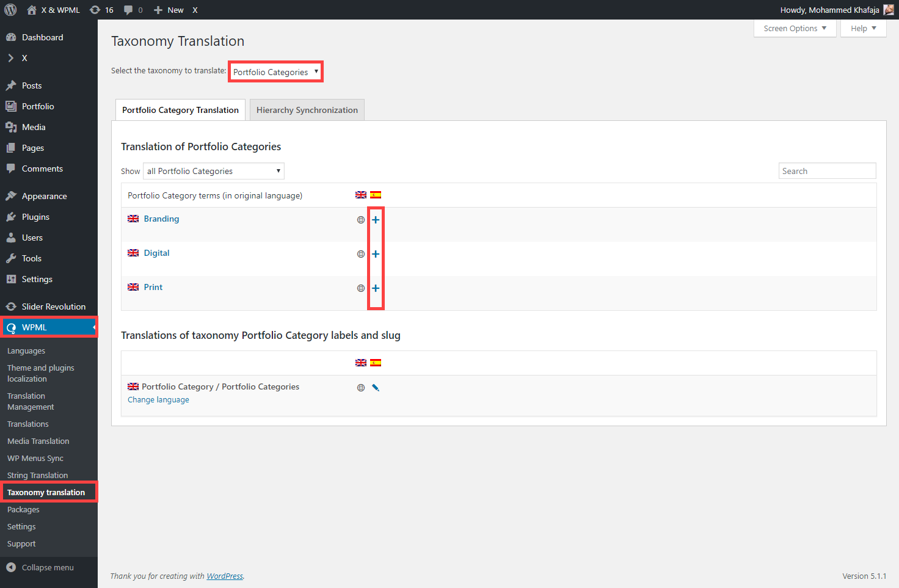
Task: Open the taxonomy selector Portfolio Categories dropdown
Action: click(275, 72)
